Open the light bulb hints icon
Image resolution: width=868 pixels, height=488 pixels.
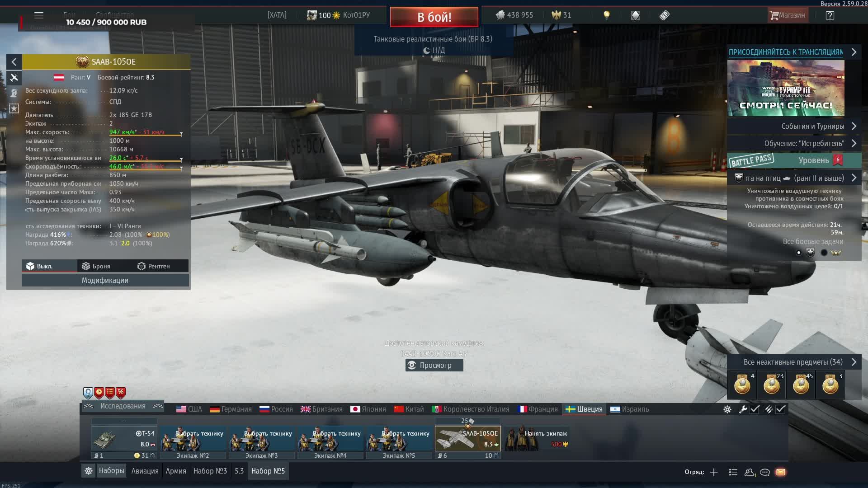(x=607, y=15)
